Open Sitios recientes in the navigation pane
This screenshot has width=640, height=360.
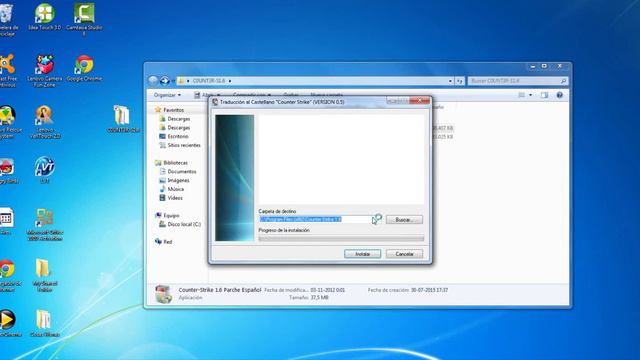184,145
